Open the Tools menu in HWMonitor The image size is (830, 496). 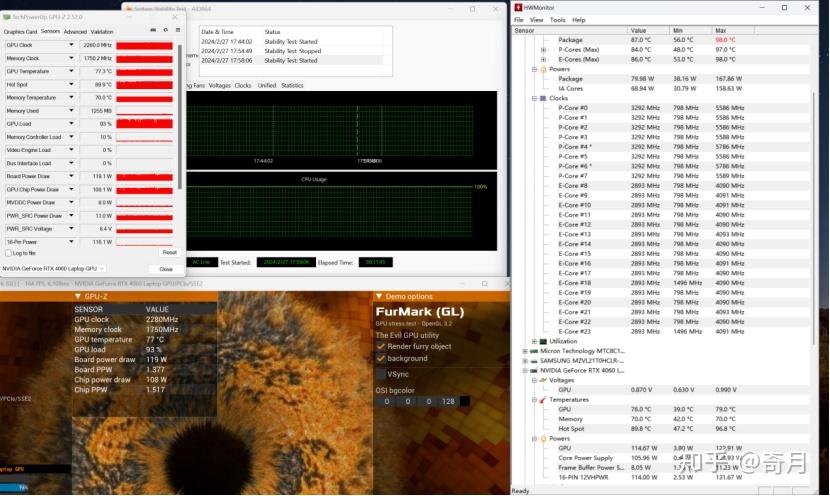(x=557, y=20)
